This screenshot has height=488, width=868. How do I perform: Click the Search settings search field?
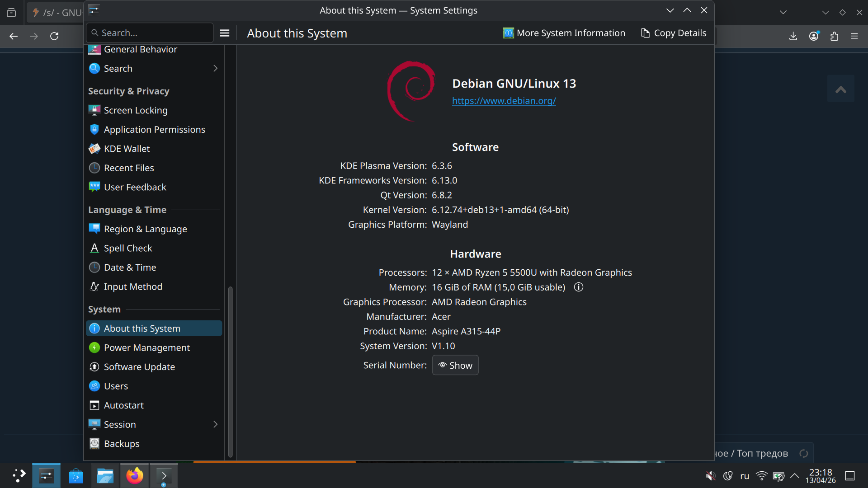tap(150, 33)
